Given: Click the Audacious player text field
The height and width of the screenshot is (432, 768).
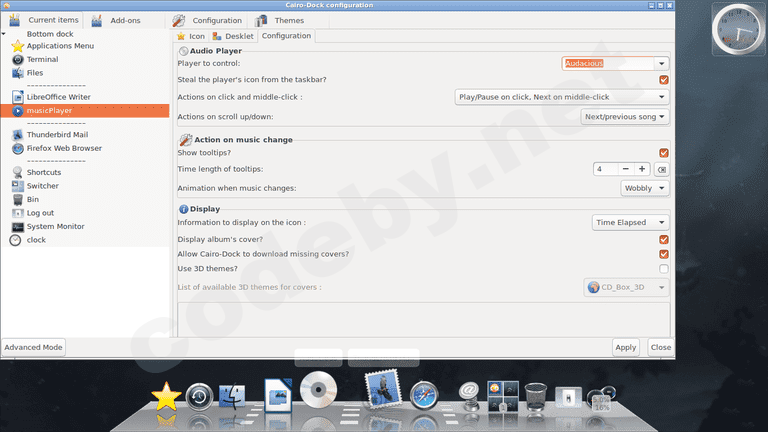Looking at the screenshot, I should pos(608,64).
